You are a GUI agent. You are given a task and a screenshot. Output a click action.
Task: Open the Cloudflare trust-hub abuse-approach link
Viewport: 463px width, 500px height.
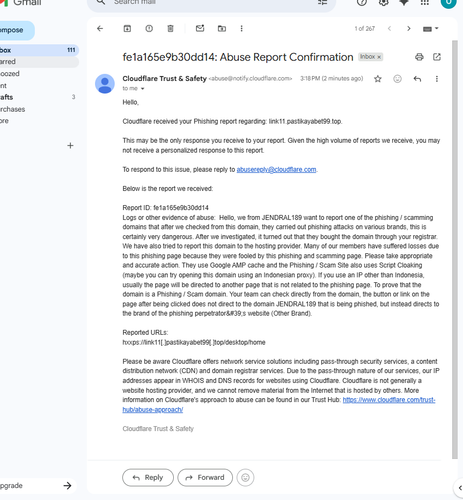pyautogui.click(x=389, y=400)
